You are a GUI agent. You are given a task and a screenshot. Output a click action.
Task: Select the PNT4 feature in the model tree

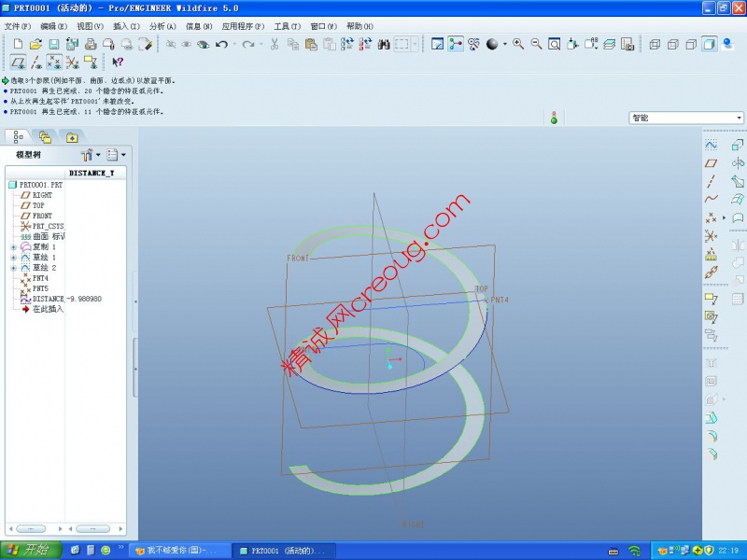coord(40,278)
